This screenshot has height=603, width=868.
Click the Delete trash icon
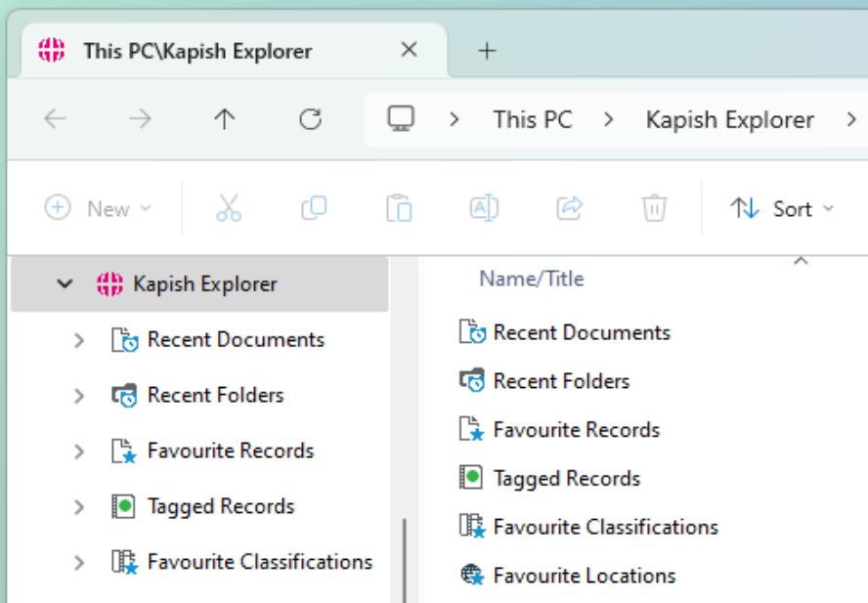(654, 208)
